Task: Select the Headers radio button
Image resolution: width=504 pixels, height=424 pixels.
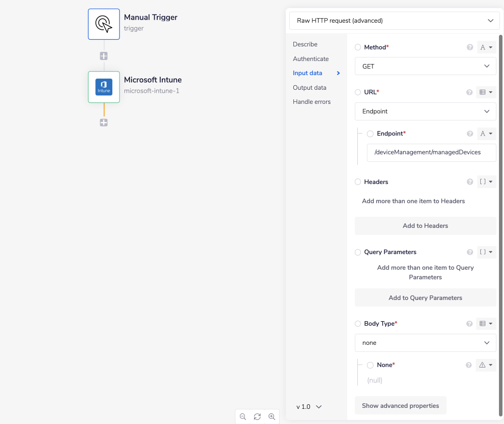Action: pos(357,181)
